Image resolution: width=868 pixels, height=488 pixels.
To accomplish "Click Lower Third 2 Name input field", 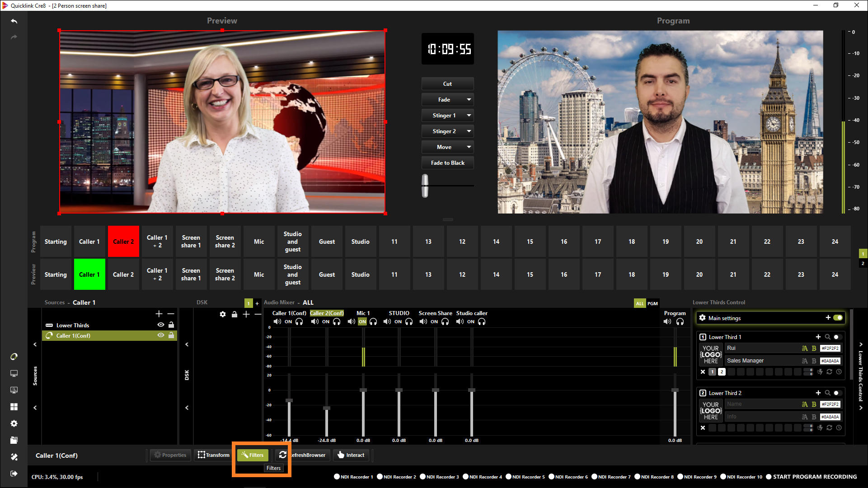I will (x=761, y=404).
